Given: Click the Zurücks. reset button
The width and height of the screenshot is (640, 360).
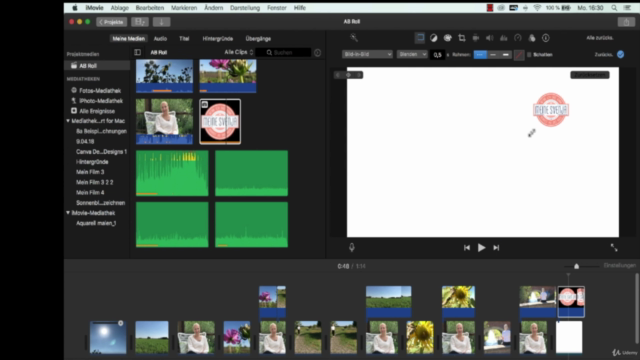Looking at the screenshot, I should pyautogui.click(x=603, y=54).
